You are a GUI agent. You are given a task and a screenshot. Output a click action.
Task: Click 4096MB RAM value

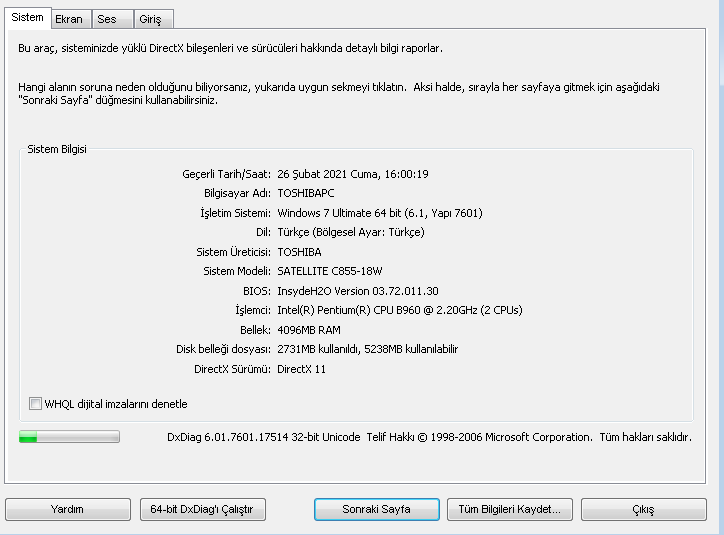click(x=309, y=330)
